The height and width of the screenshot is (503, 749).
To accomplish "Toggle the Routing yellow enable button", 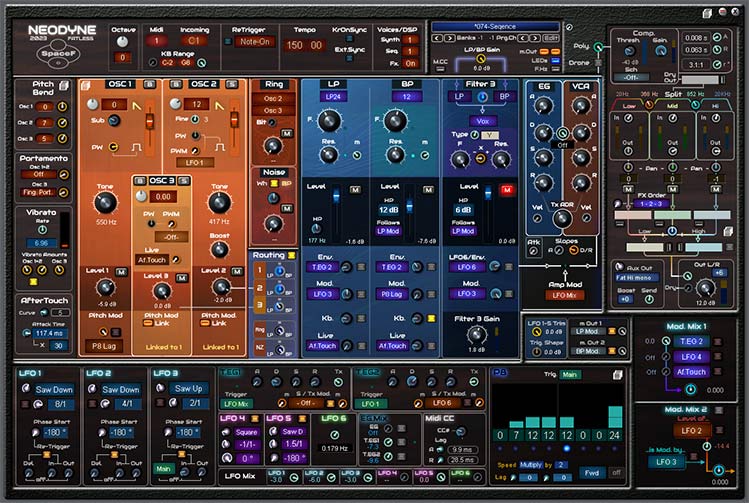I will (291, 256).
